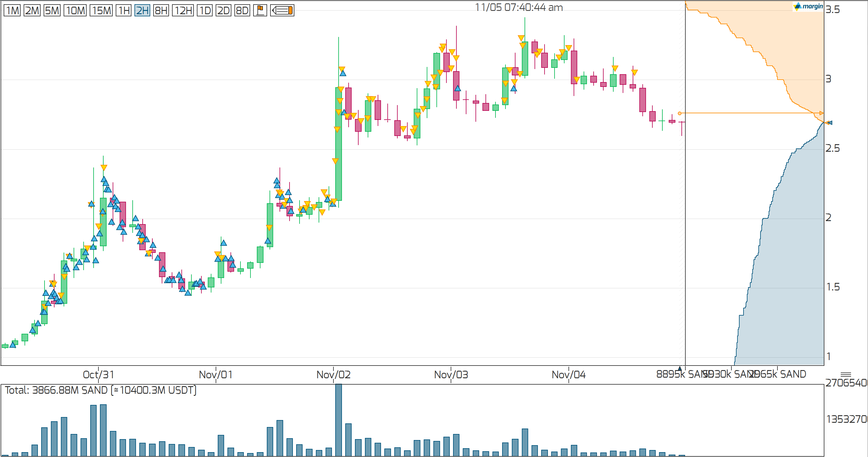The height and width of the screenshot is (457, 868).
Task: Click the margin logo icon
Action: (808, 6)
